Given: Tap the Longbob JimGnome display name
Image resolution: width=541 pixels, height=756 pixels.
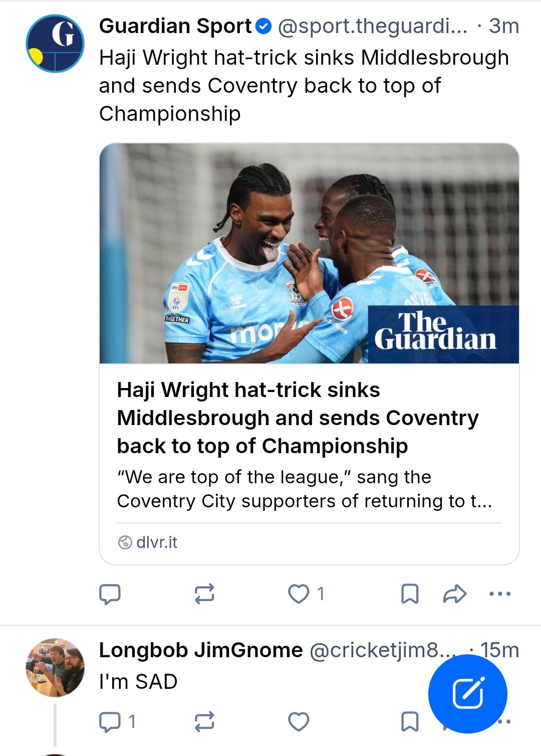Looking at the screenshot, I should coord(201,650).
